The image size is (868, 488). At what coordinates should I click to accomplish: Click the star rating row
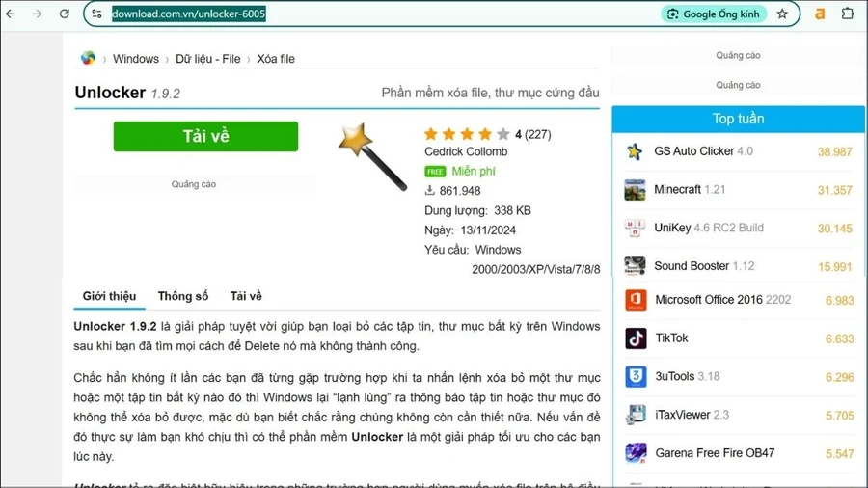(467, 134)
